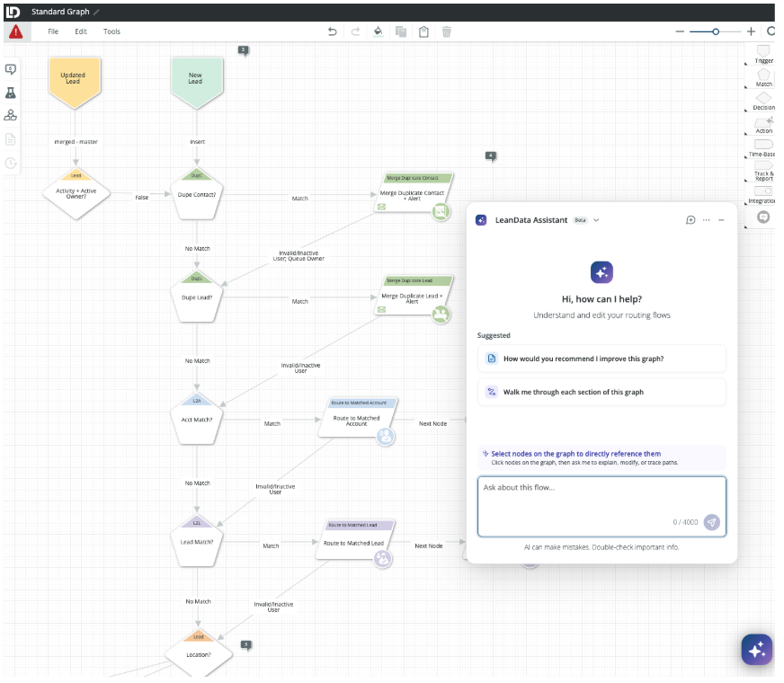
Task: Click the comment bubble palette icon
Action: click(x=763, y=217)
